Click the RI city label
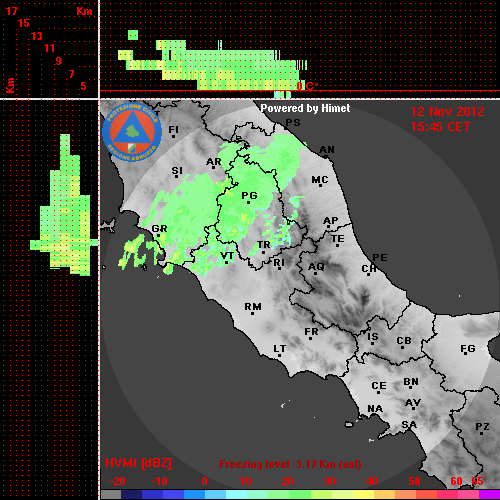 279,263
